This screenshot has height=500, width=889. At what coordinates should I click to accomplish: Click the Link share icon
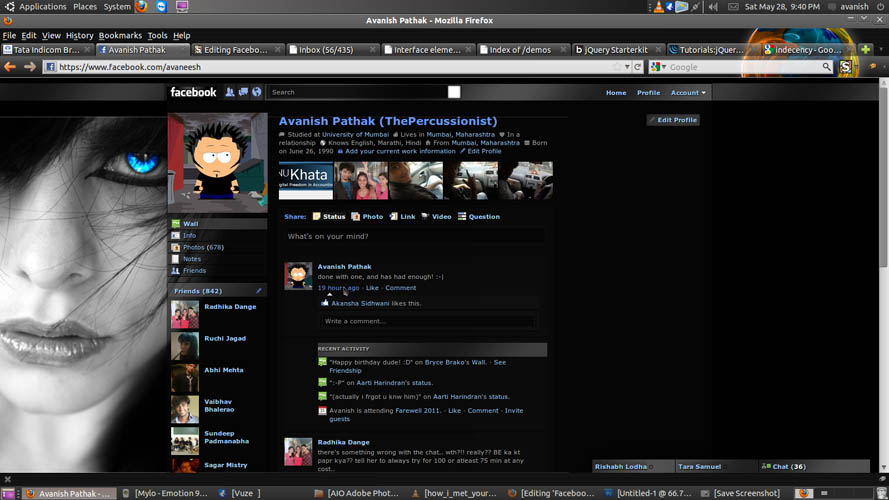pos(393,217)
